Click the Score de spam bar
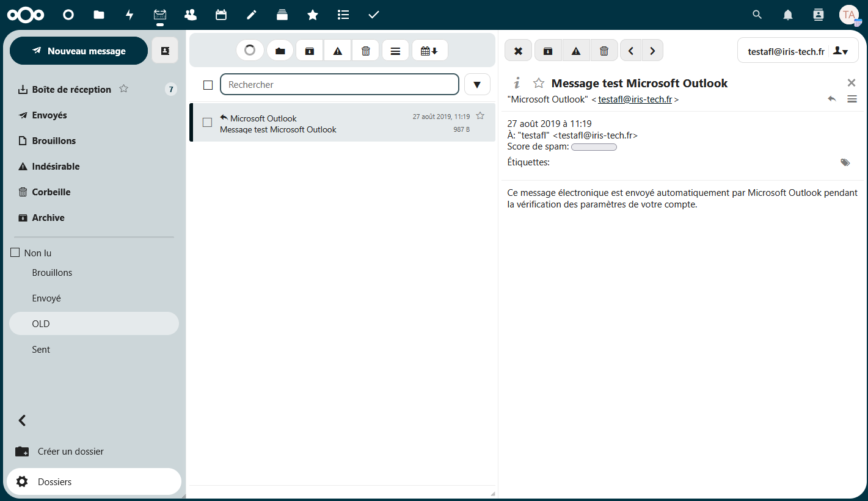Viewport: 868px width, 501px height. click(x=594, y=147)
